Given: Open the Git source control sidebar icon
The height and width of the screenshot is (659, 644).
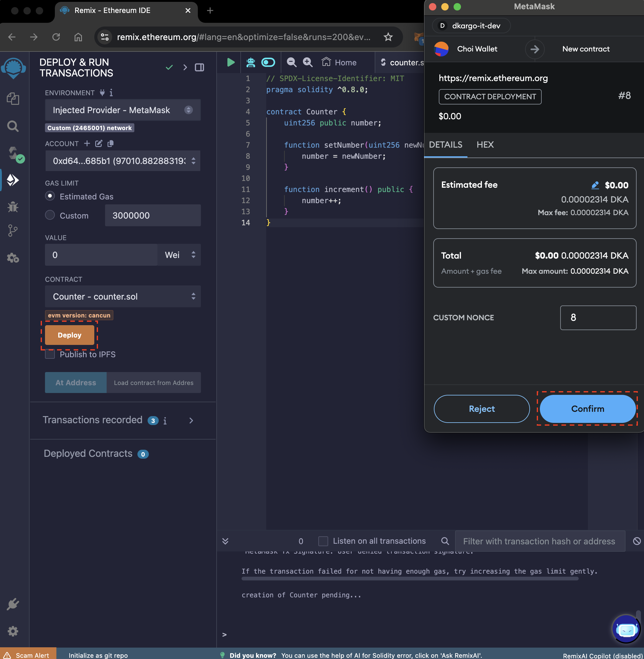Looking at the screenshot, I should [x=13, y=231].
